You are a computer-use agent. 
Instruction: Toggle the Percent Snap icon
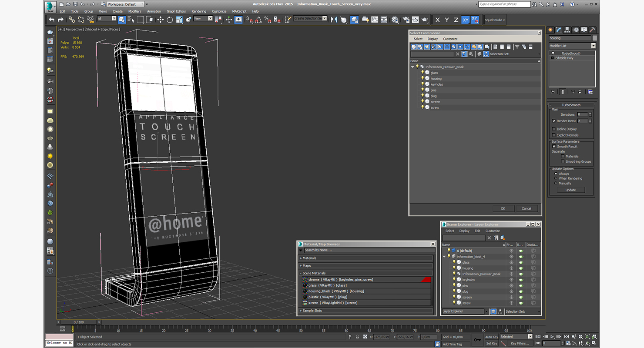[x=268, y=20]
